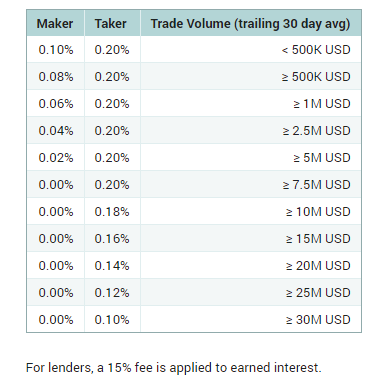
Task: Click the 0.04% maker fee cell
Action: pos(55,131)
